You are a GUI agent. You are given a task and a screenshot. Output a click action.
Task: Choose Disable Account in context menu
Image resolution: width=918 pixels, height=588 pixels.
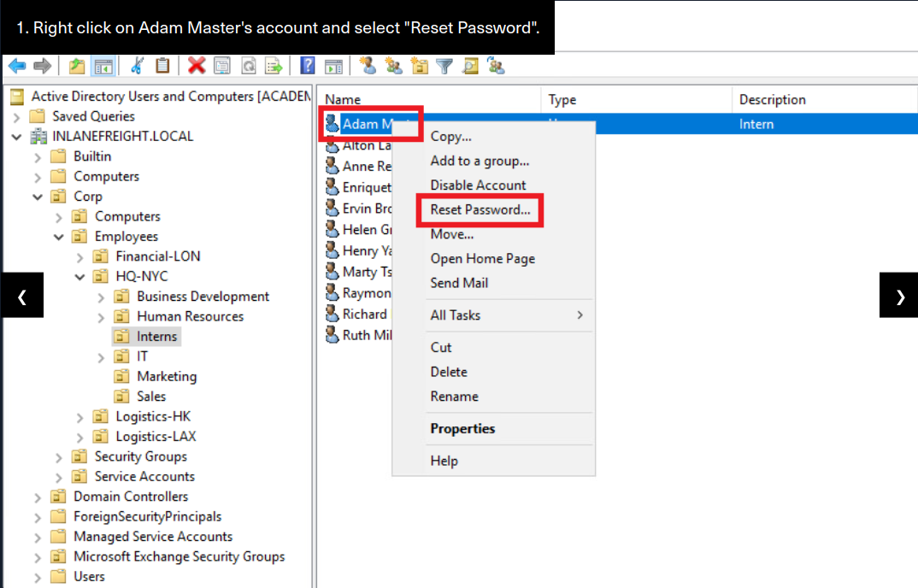point(493,185)
